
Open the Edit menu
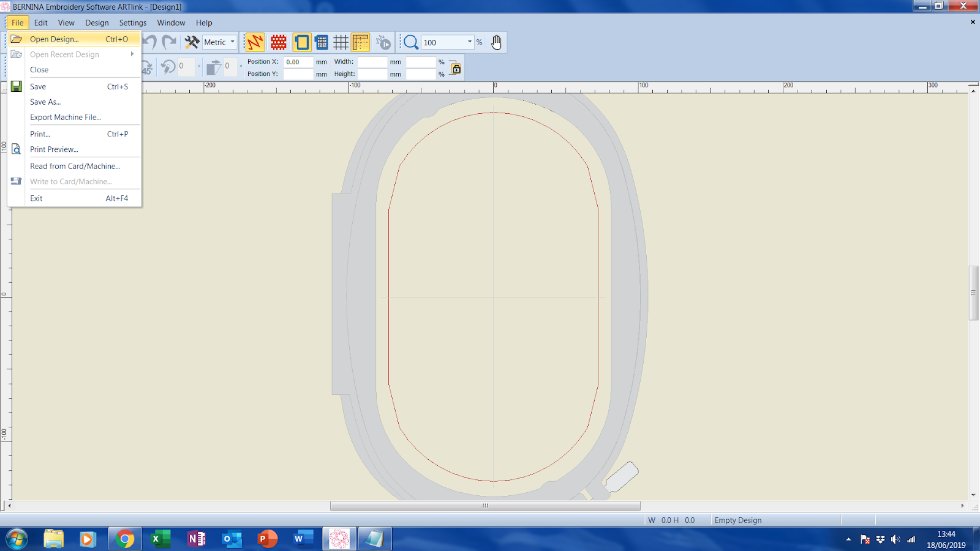click(41, 23)
